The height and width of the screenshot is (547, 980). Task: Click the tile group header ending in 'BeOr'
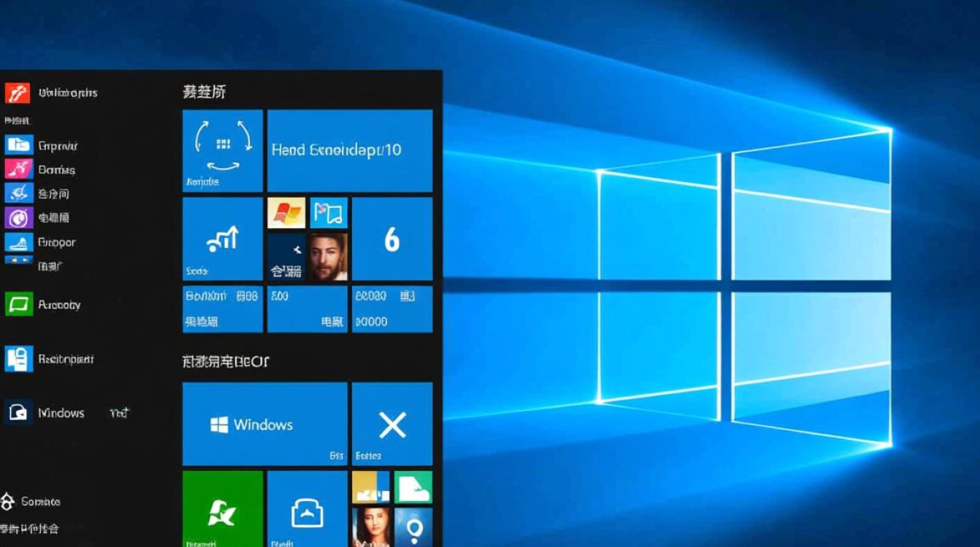point(225,360)
